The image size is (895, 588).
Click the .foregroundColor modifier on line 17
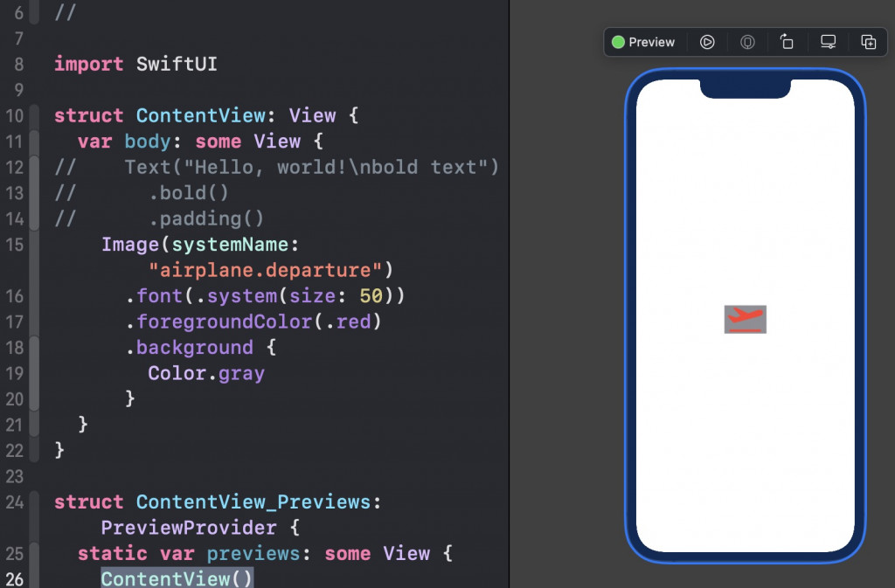tap(219, 322)
